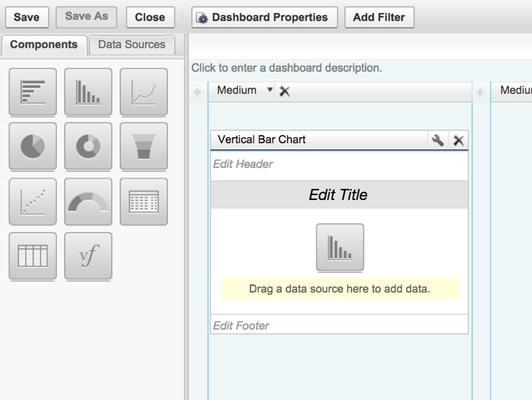Viewport: 532px width, 400px height.
Task: Open component settings with the wrench icon
Action: (x=438, y=140)
